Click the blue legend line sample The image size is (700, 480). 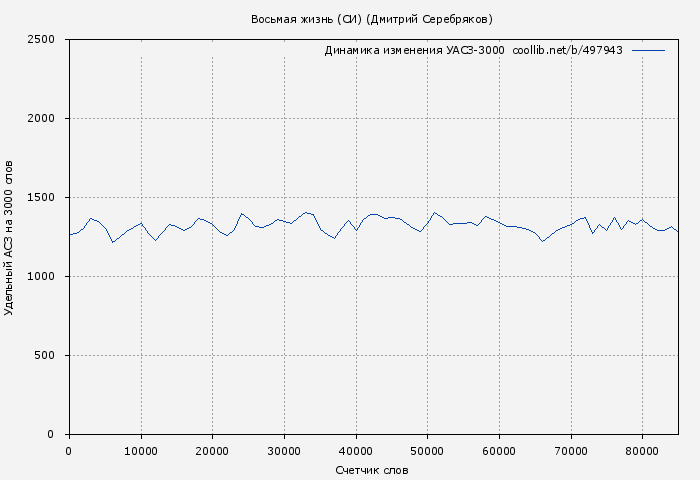pos(648,50)
